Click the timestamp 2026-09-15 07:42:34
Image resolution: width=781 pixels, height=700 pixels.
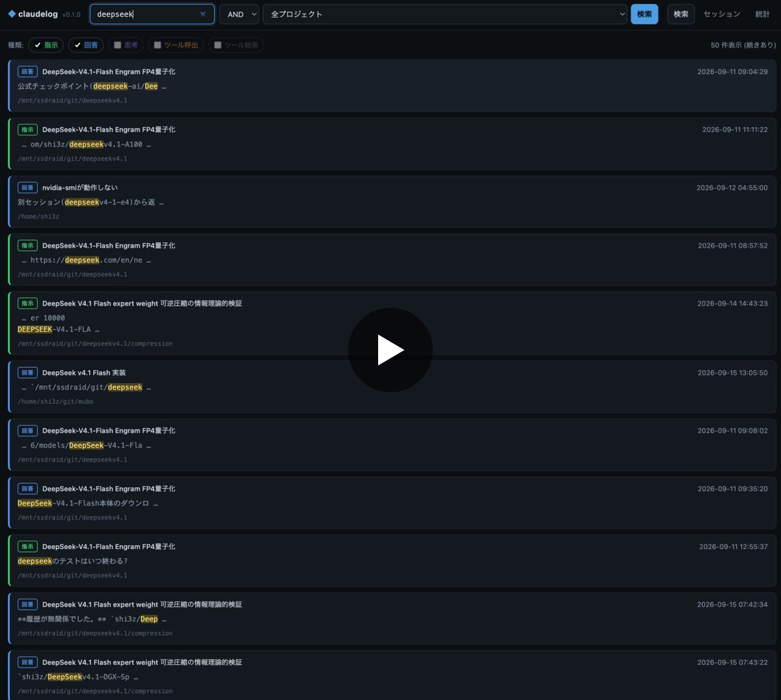pyautogui.click(x=732, y=604)
